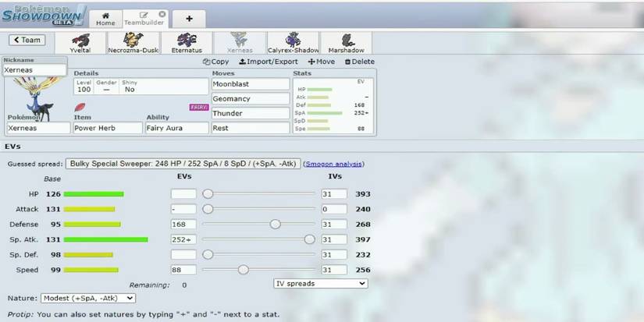Click the Attack IV box showing 0
The width and height of the screenshot is (644, 322).
pos(334,209)
